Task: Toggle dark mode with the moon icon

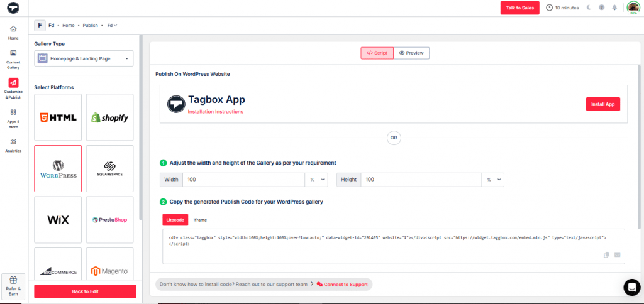Action: click(x=589, y=8)
